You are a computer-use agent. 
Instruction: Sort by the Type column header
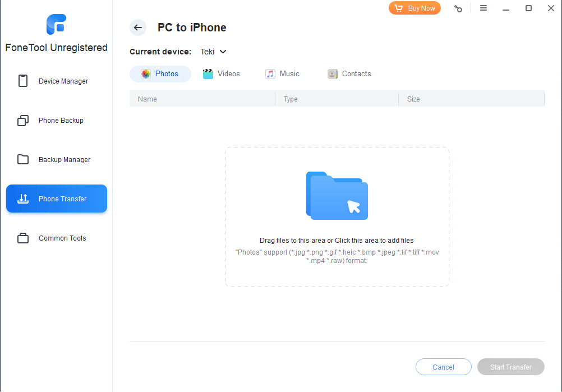tap(337, 99)
